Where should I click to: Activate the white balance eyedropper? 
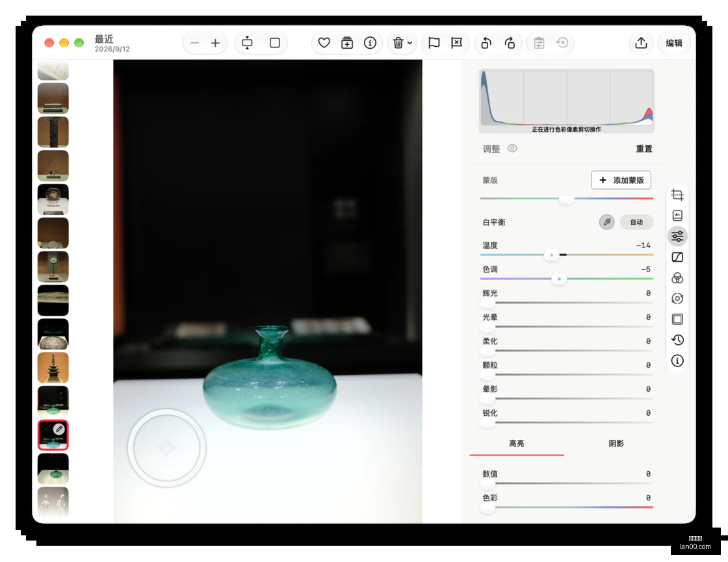[606, 222]
